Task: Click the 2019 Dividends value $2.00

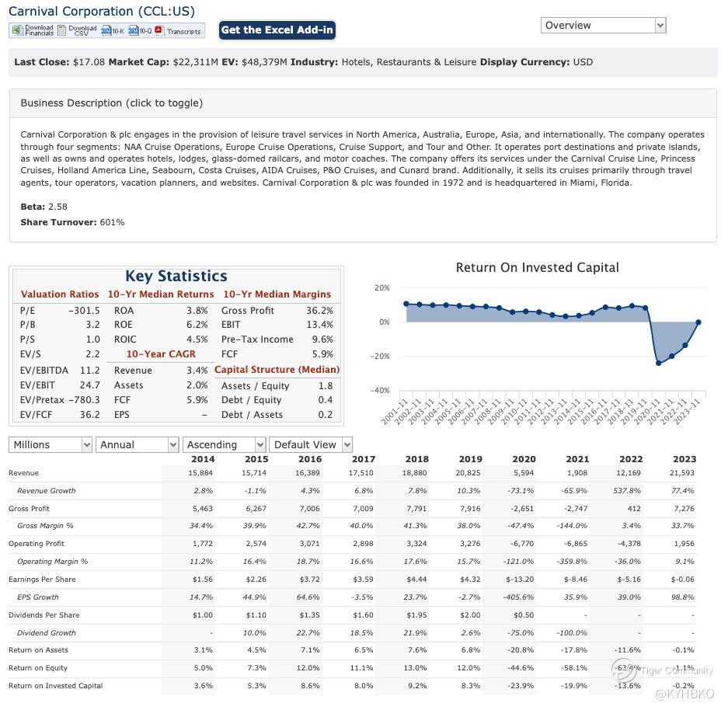Action: [470, 615]
